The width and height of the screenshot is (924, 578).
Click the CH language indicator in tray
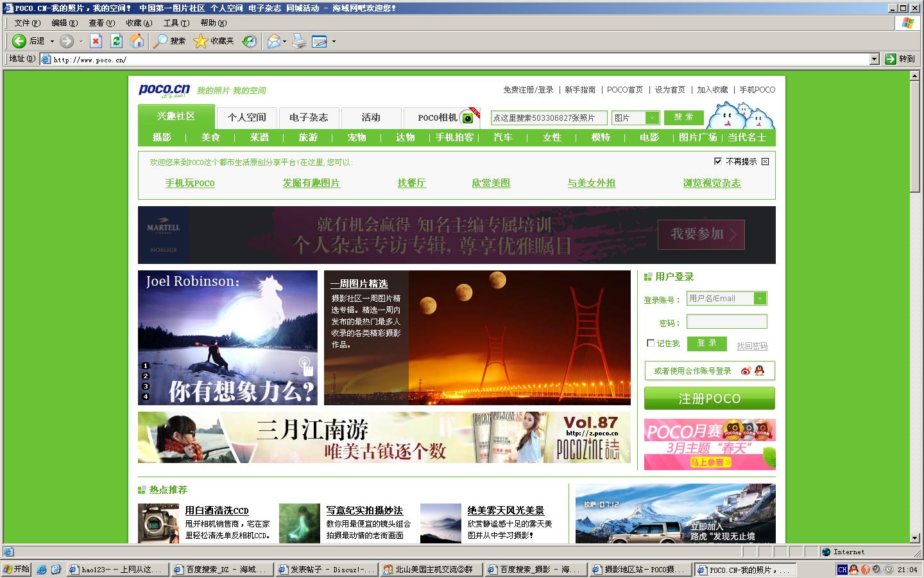(843, 569)
